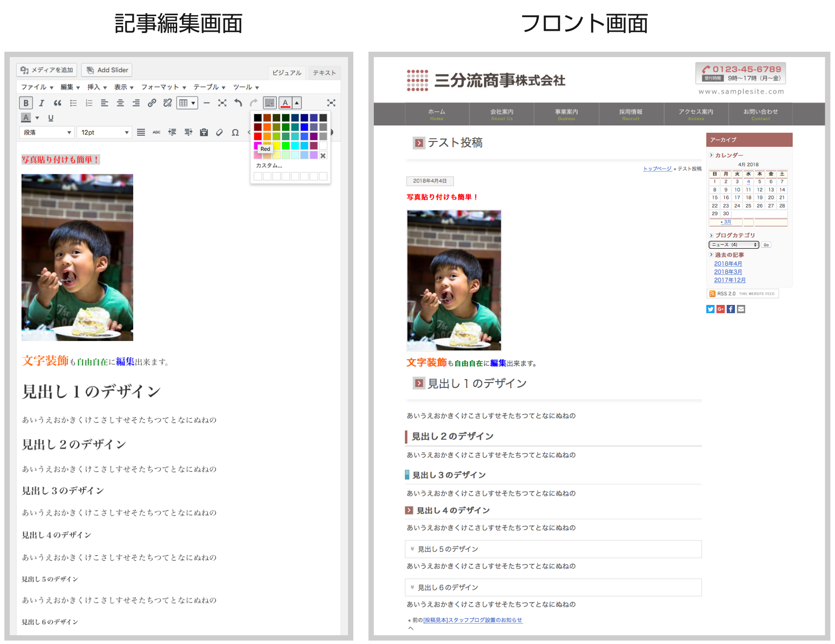Switch to the テキスト editor tab

click(325, 73)
